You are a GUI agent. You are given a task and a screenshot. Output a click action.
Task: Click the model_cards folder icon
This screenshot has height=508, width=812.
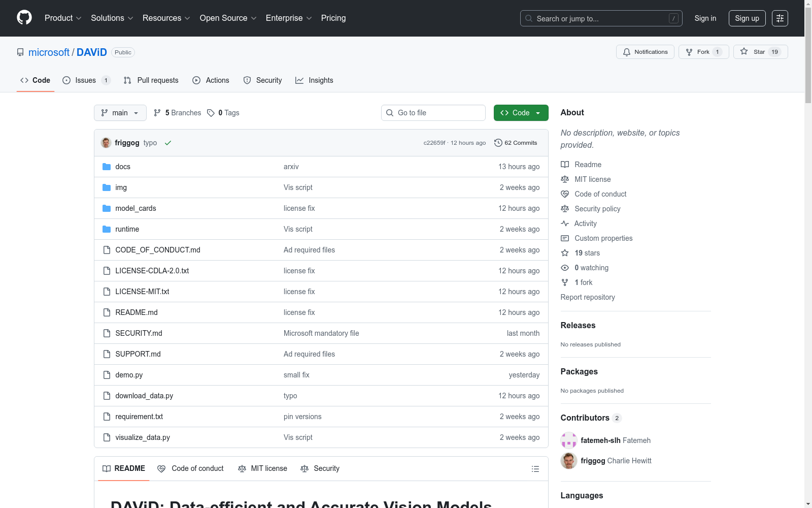pyautogui.click(x=107, y=208)
